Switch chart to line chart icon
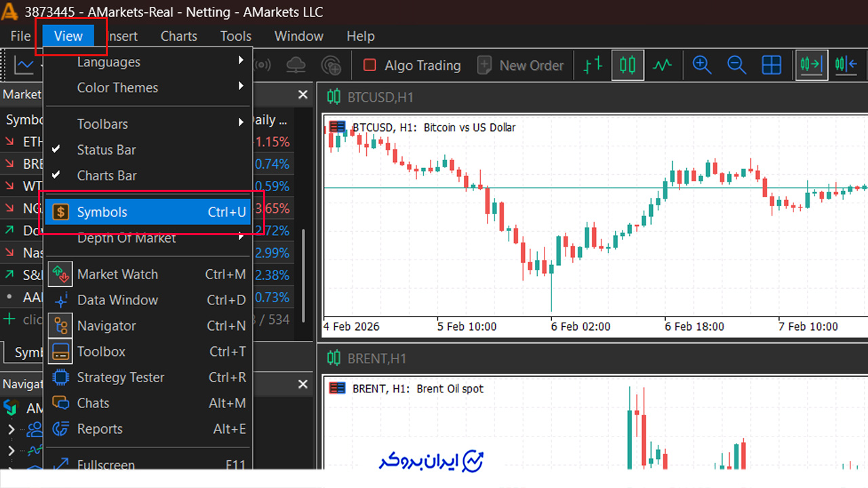The width and height of the screenshot is (868, 488). point(663,65)
